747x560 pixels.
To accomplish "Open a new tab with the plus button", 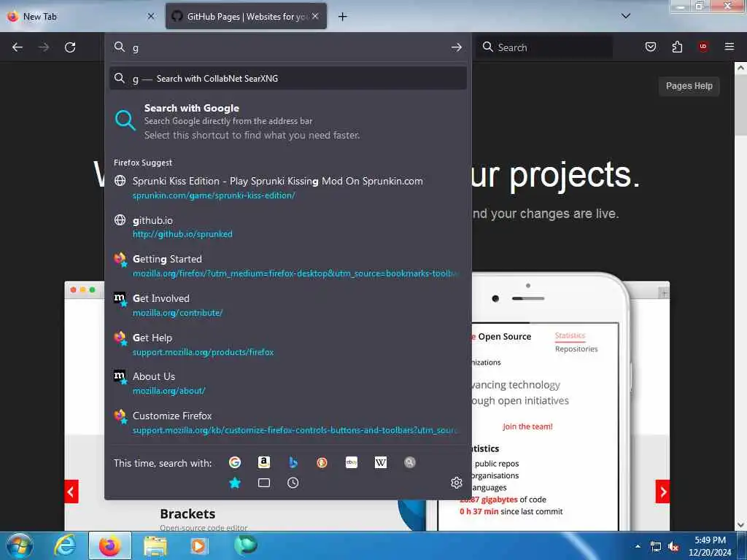I will point(342,17).
